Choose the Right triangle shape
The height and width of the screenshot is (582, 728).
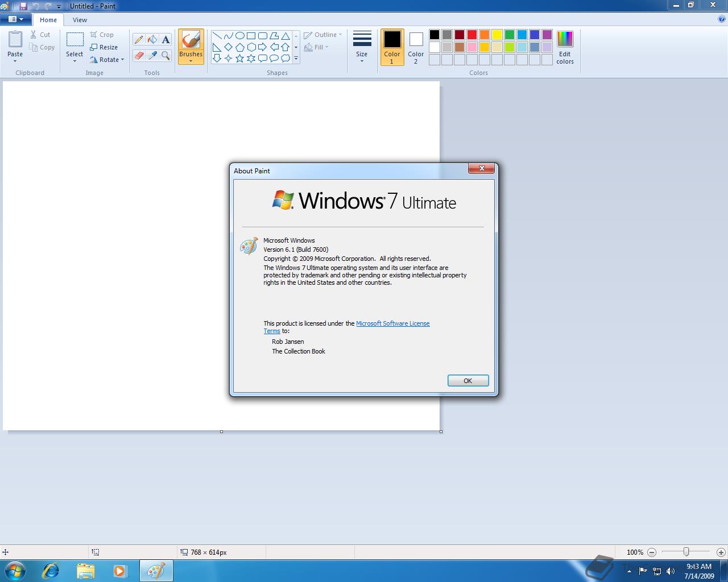point(217,47)
